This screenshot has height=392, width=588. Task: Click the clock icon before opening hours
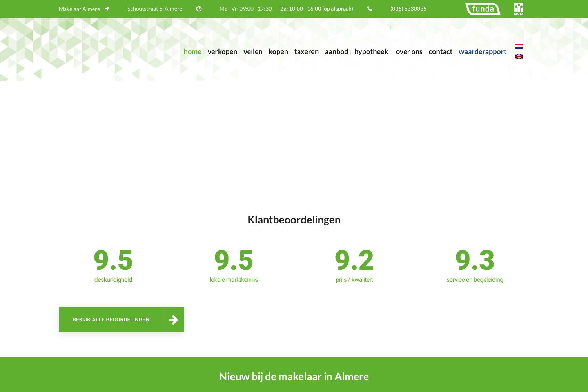pyautogui.click(x=199, y=9)
